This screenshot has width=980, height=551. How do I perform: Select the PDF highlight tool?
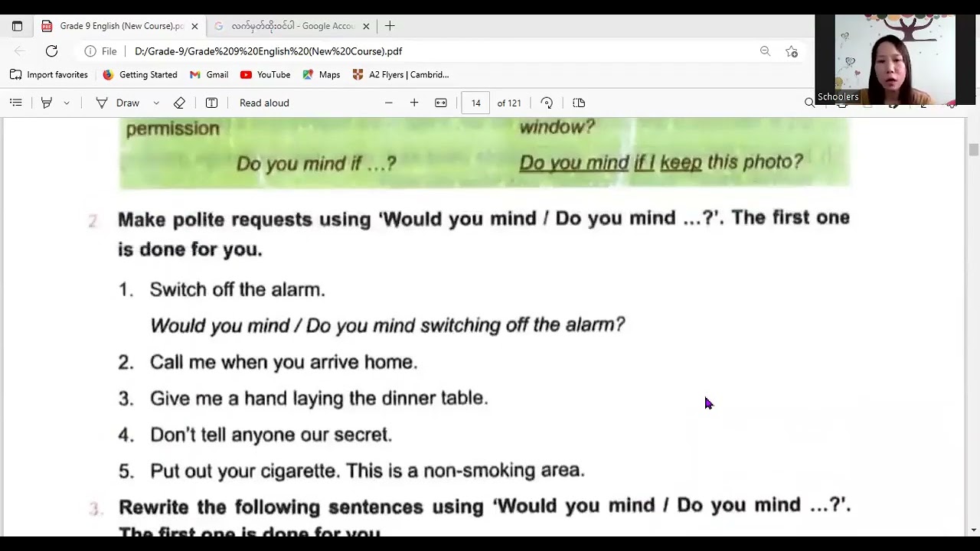pos(47,103)
